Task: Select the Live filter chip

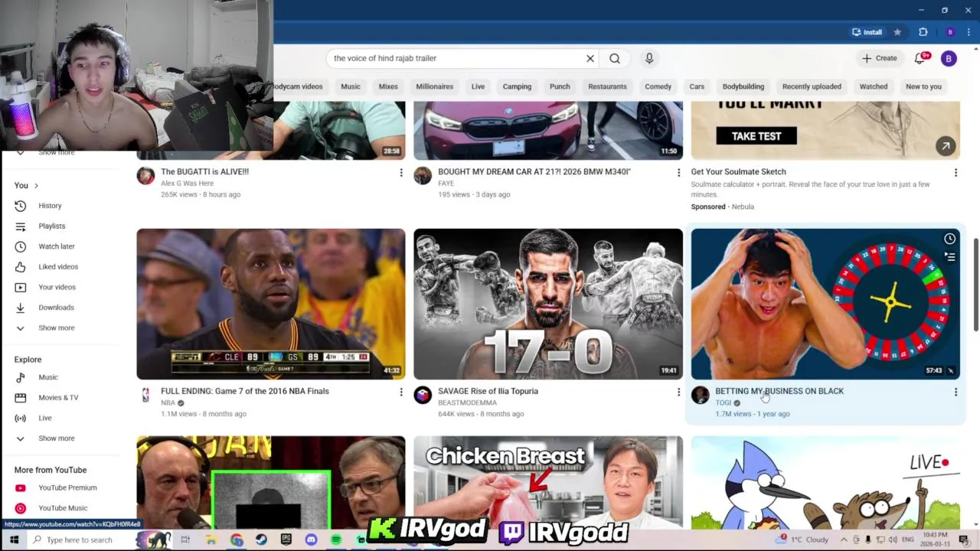Action: [478, 86]
